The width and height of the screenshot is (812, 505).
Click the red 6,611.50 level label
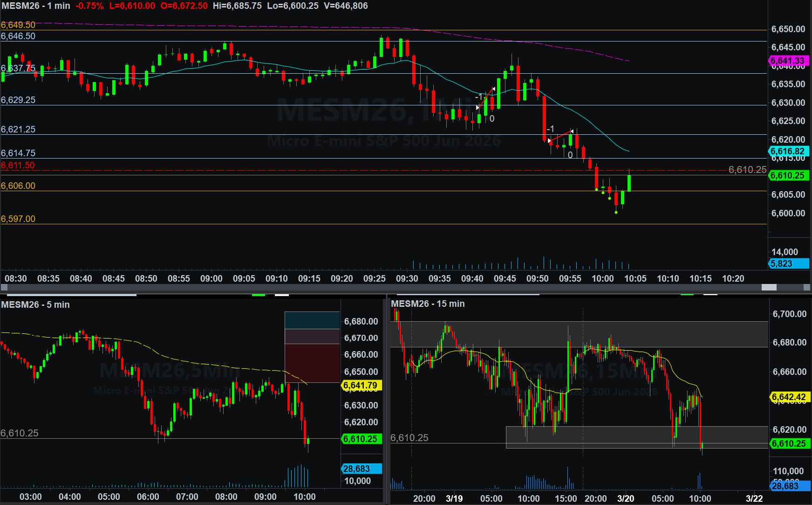point(18,165)
